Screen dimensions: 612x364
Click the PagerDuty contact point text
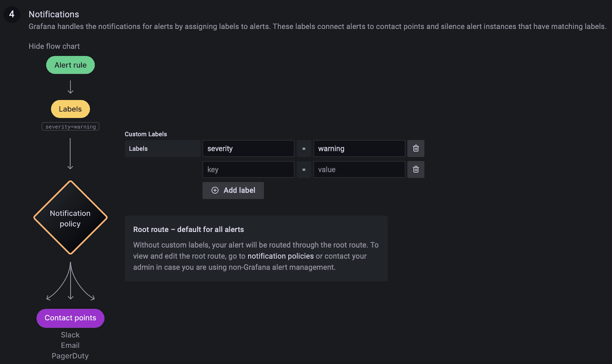coord(70,356)
